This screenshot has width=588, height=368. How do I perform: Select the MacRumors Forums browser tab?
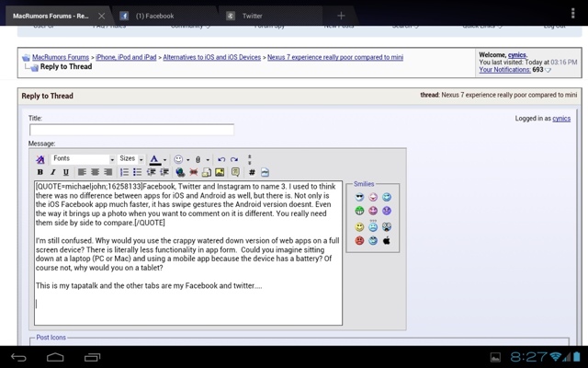(x=51, y=16)
